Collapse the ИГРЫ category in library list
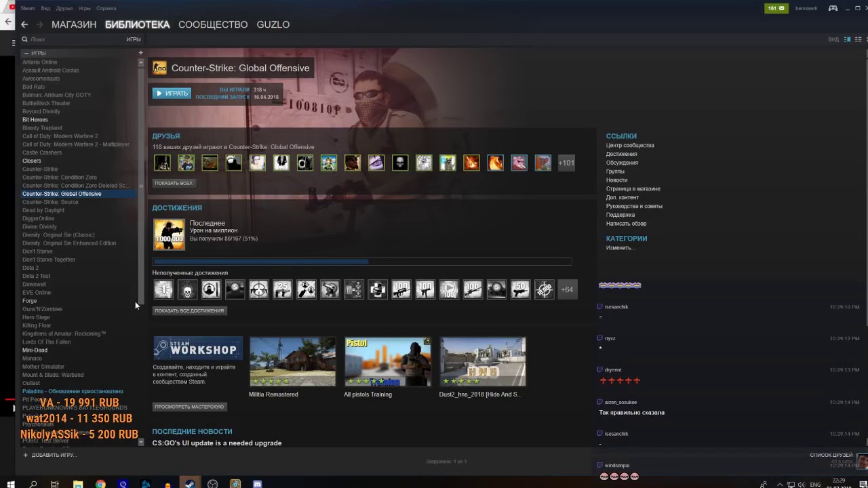The height and width of the screenshot is (488, 868). tap(26, 53)
